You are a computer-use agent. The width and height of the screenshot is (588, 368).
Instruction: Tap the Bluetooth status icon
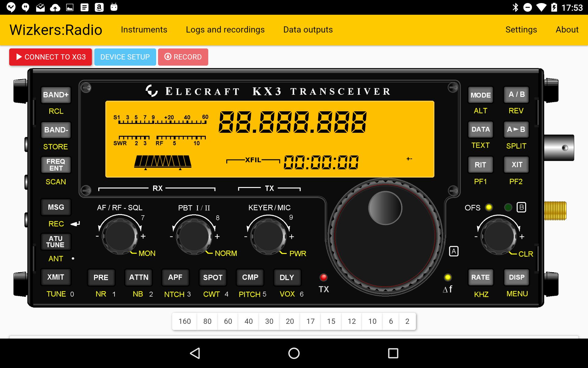515,7
